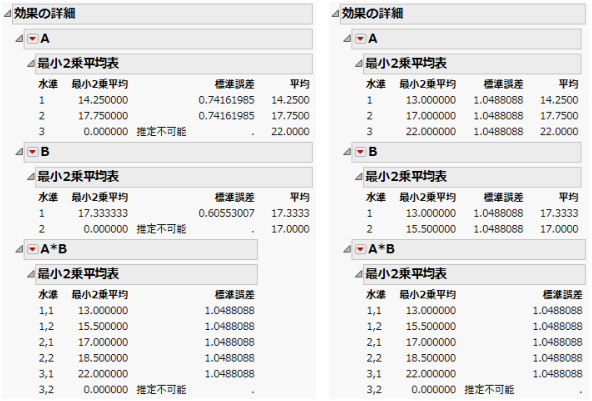The image size is (592, 401).
Task: Collapse 最小2乗平均表 under B in left report
Action: pyautogui.click(x=31, y=177)
